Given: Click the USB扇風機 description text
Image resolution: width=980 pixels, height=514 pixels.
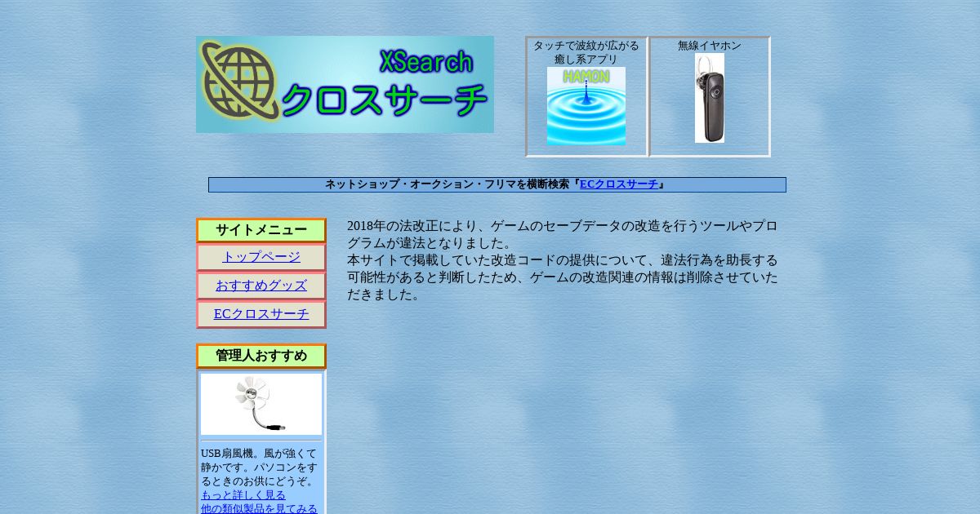Looking at the screenshot, I should [x=260, y=467].
